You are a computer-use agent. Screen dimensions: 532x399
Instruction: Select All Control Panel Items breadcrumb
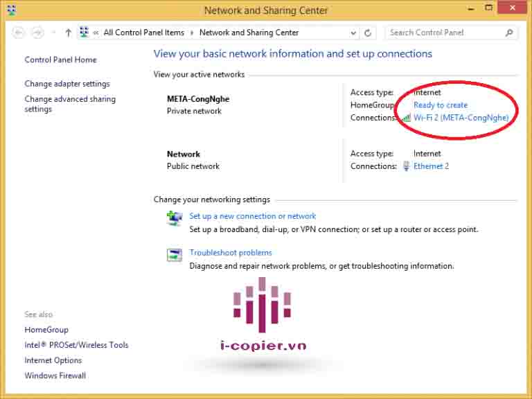pyautogui.click(x=144, y=33)
